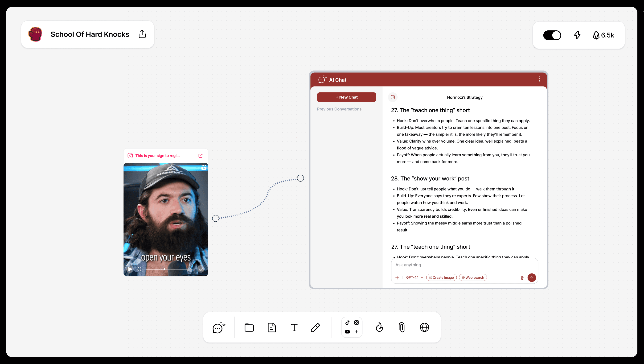This screenshot has height=364, width=644.
Task: Open the flame trending icon
Action: [x=379, y=327]
